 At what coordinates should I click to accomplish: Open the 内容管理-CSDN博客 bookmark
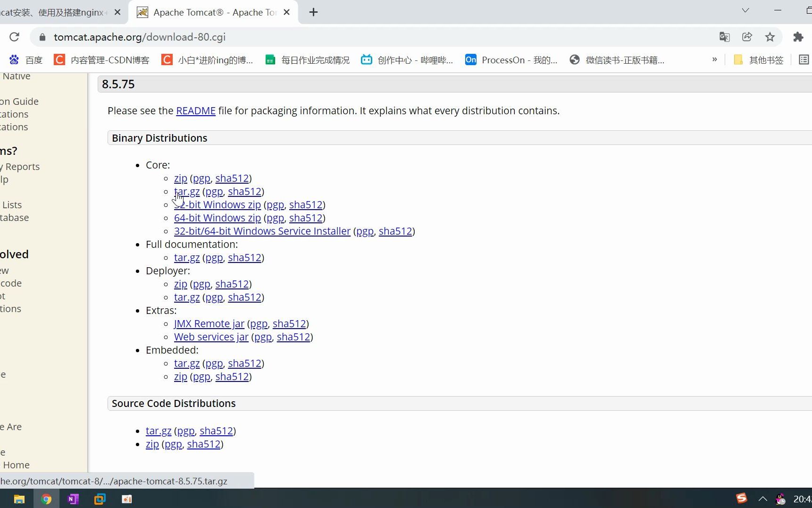(102, 60)
